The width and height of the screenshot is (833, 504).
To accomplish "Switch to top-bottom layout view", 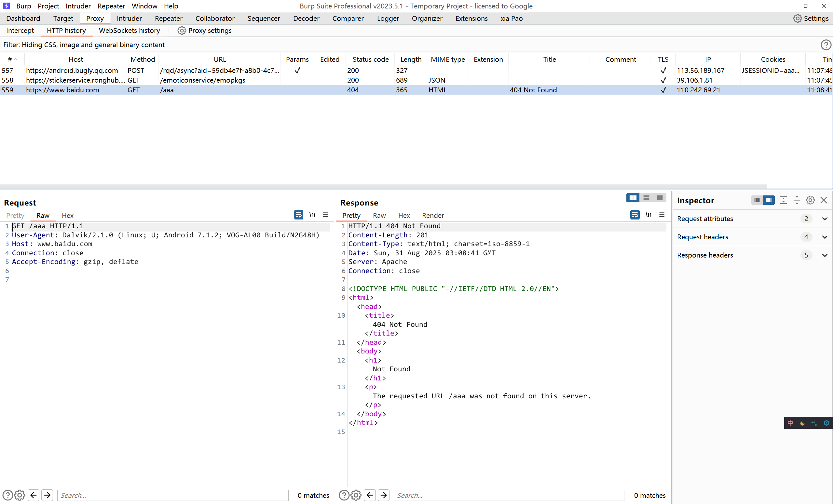I will 646,198.
